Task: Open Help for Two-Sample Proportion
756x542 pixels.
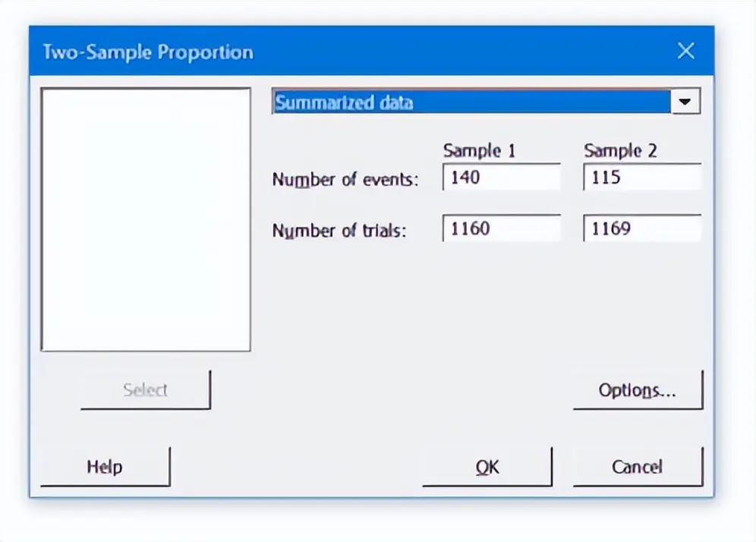Action: [x=105, y=467]
